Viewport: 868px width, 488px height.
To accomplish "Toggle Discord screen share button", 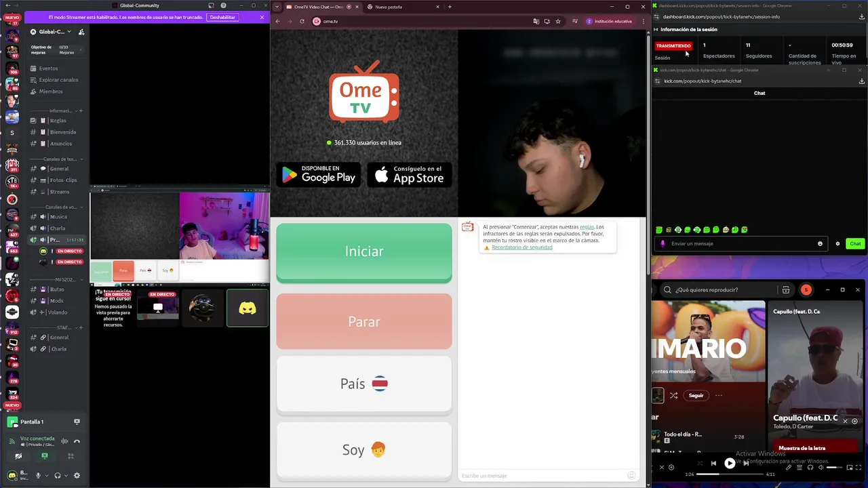I will 45,456.
